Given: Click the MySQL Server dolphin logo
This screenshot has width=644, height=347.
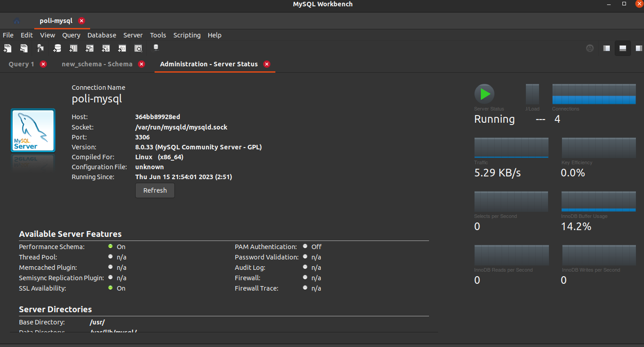Looking at the screenshot, I should click(33, 130).
